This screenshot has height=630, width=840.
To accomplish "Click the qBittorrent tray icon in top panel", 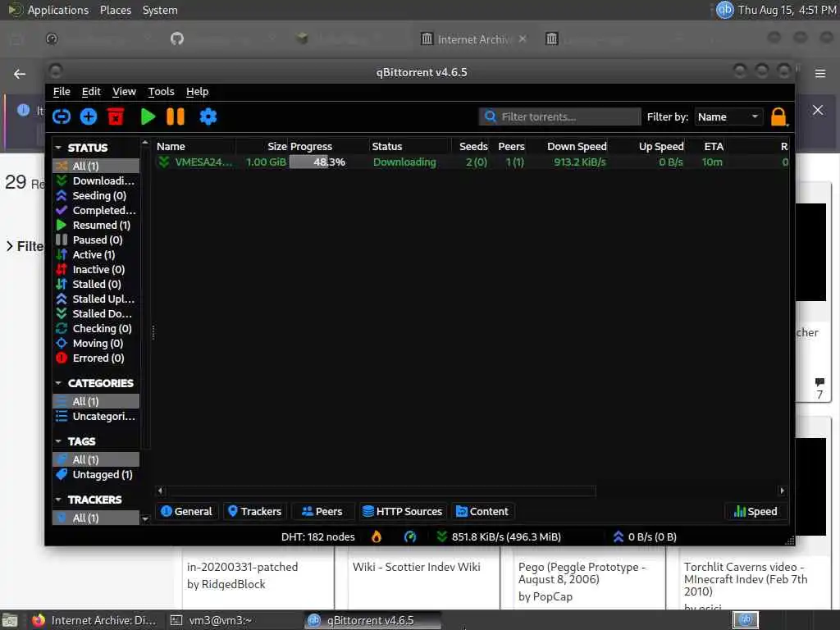I will tap(724, 10).
